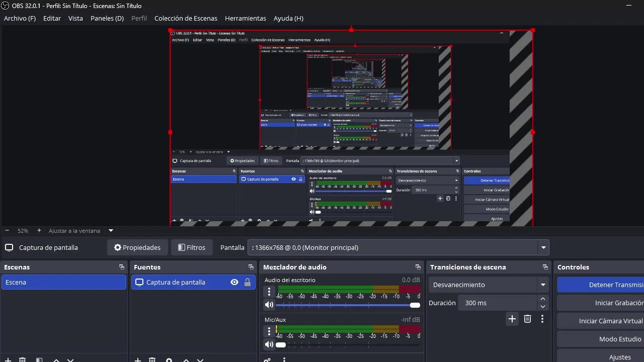Open the Colección de Escenas menu
The width and height of the screenshot is (644, 362).
[186, 18]
